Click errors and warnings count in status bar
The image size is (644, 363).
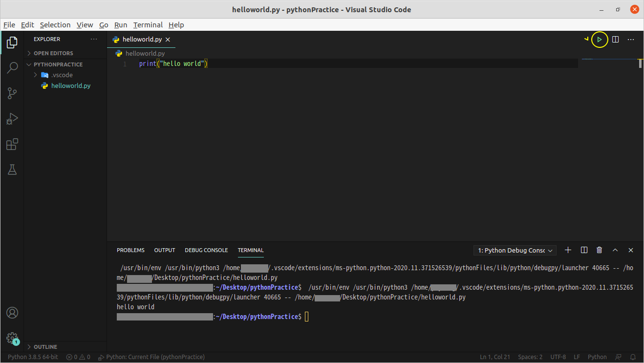tap(78, 357)
